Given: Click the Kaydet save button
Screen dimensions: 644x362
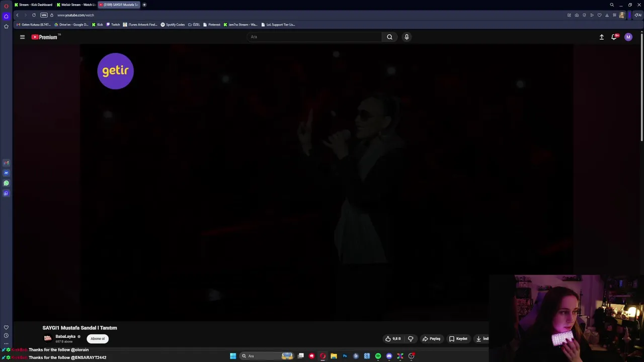Looking at the screenshot, I should pyautogui.click(x=458, y=339).
